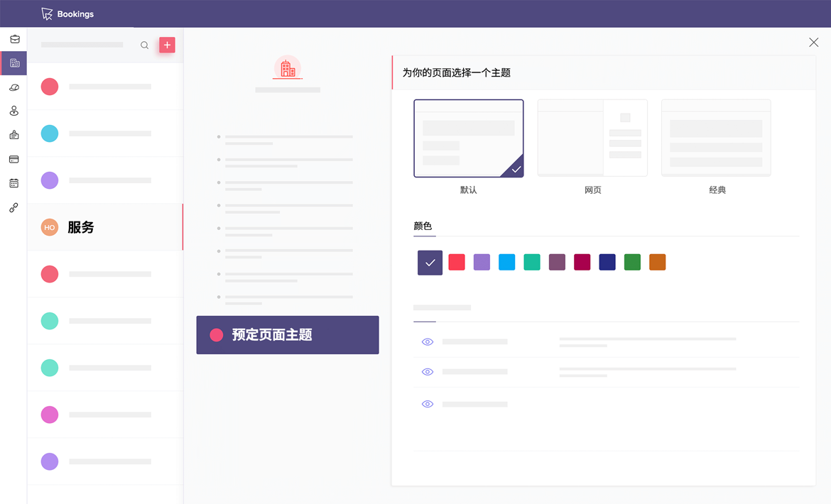Image resolution: width=831 pixels, height=504 pixels.
Task: Pick the mauve color swatch
Action: (x=557, y=262)
